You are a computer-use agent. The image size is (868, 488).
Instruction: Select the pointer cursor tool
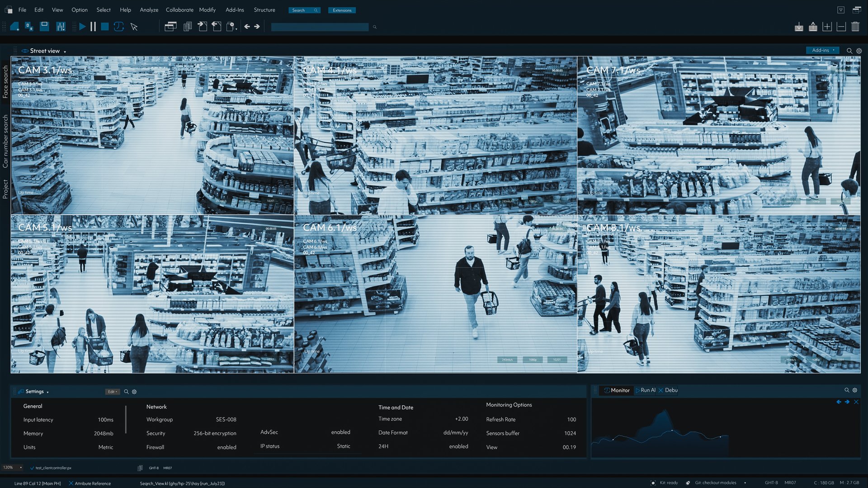134,27
